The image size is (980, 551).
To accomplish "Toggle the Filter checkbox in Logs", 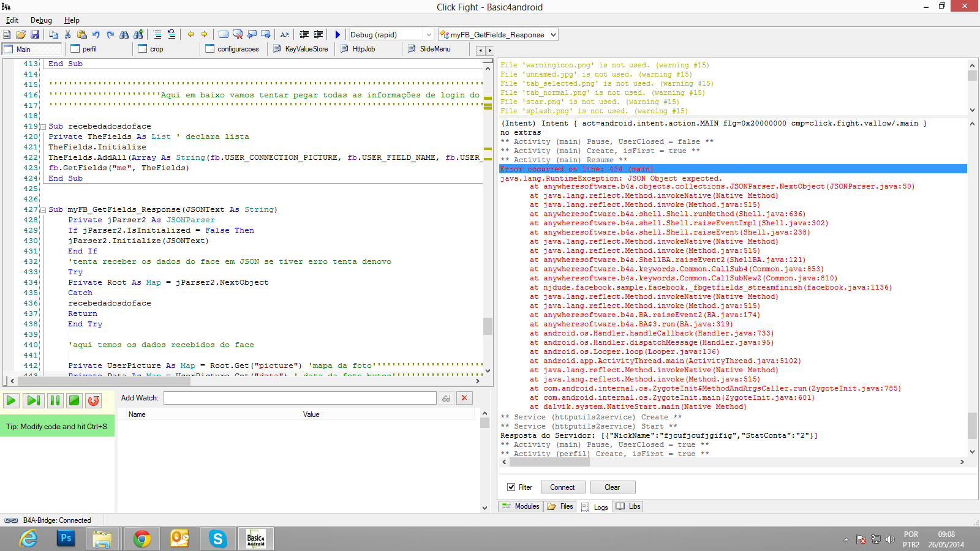I will pyautogui.click(x=511, y=487).
